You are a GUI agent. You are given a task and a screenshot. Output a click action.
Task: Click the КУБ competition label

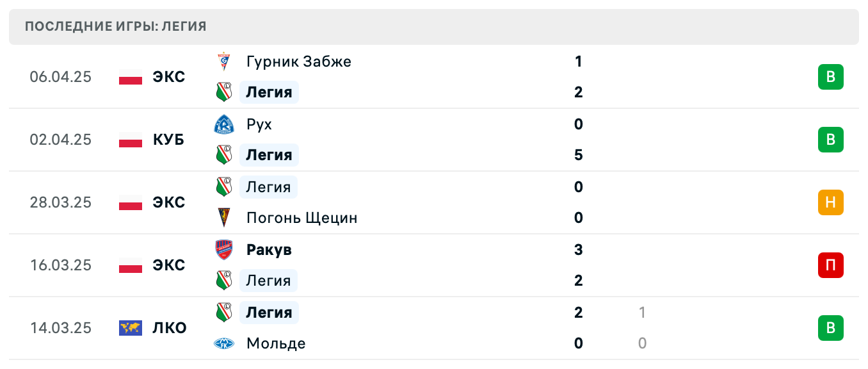(168, 140)
